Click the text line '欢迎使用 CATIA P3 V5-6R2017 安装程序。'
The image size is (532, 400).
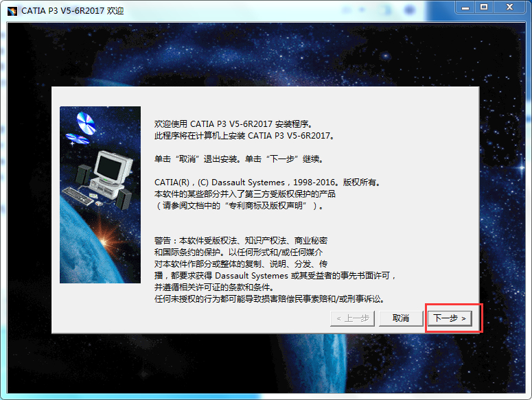point(233,124)
